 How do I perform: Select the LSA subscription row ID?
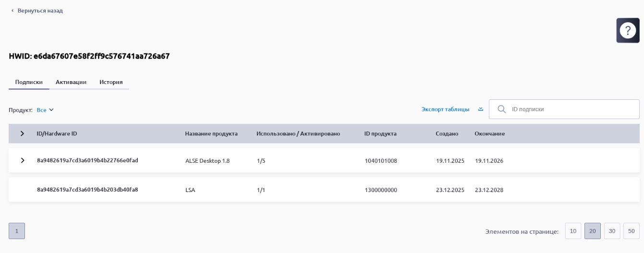point(87,190)
